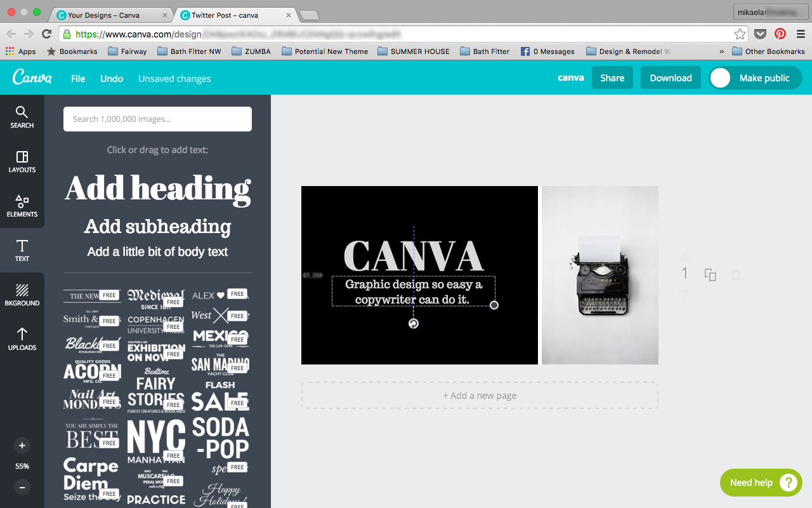Image resolution: width=812 pixels, height=508 pixels.
Task: Choose the Exhibition On Now template
Action: pyautogui.click(x=156, y=352)
